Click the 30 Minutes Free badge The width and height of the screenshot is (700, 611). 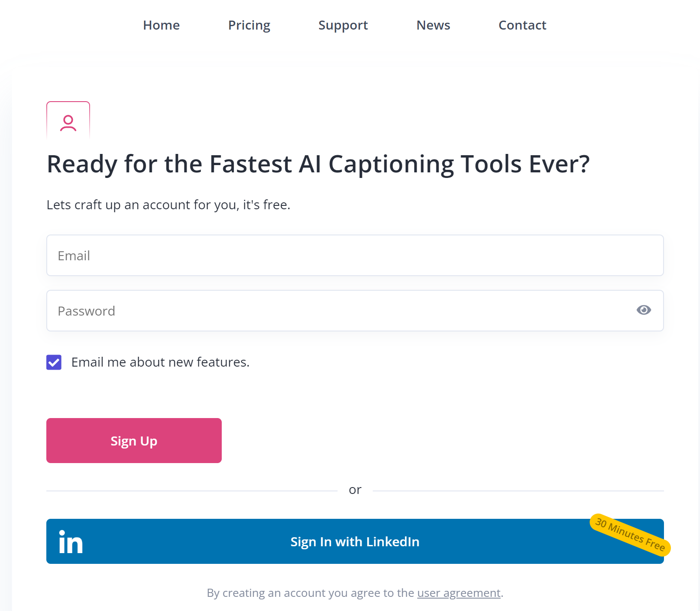point(630,535)
